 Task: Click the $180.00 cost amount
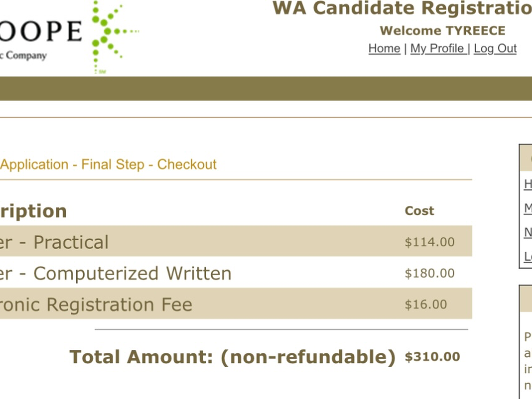(430, 274)
